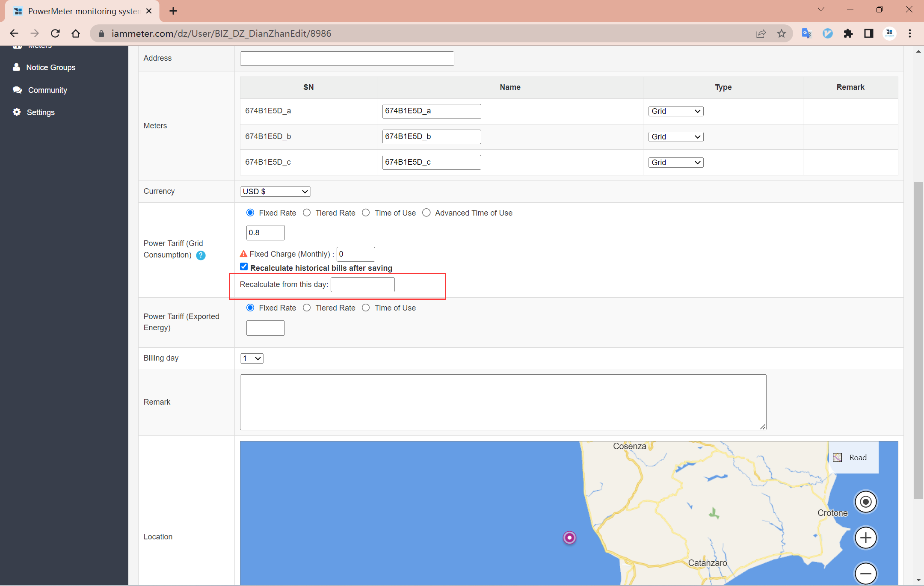Open the Type dropdown for meter 674B1E5D_b
924x586 pixels.
(x=675, y=137)
